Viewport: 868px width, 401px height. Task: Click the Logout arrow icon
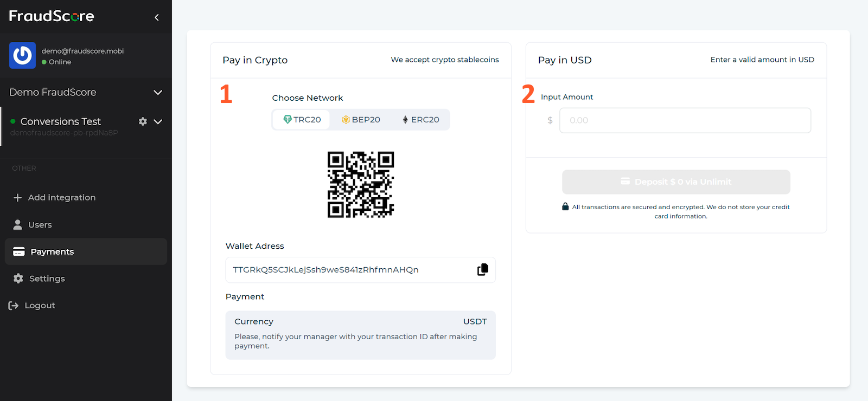14,306
